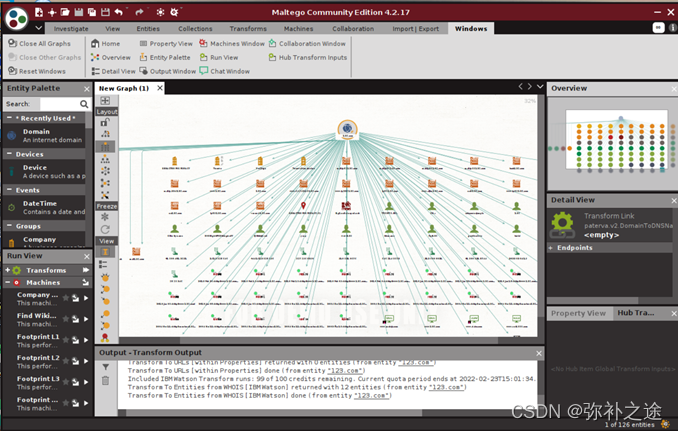Collapse the Groups palette group
The width and height of the screenshot is (678, 431).
pos(9,226)
